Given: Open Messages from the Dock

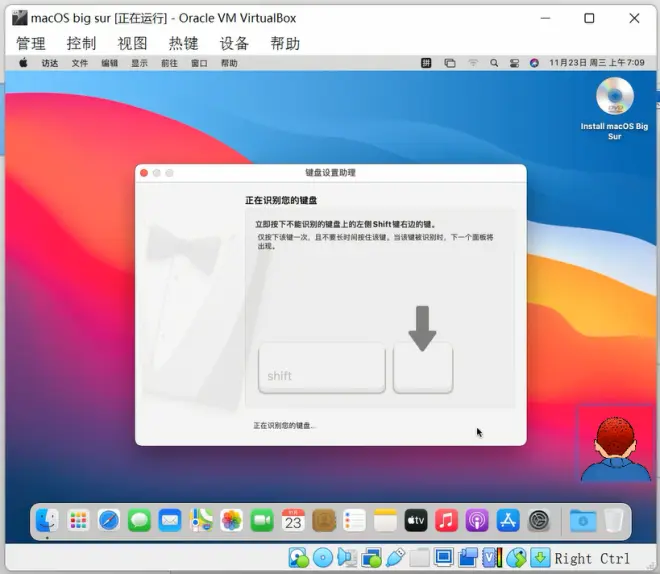Looking at the screenshot, I should [x=139, y=521].
